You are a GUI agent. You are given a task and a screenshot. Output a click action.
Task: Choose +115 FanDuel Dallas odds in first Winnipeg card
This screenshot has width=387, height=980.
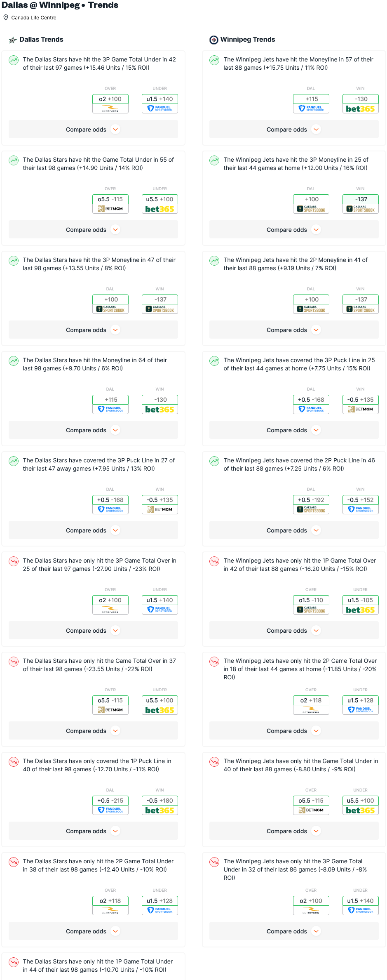311,104
